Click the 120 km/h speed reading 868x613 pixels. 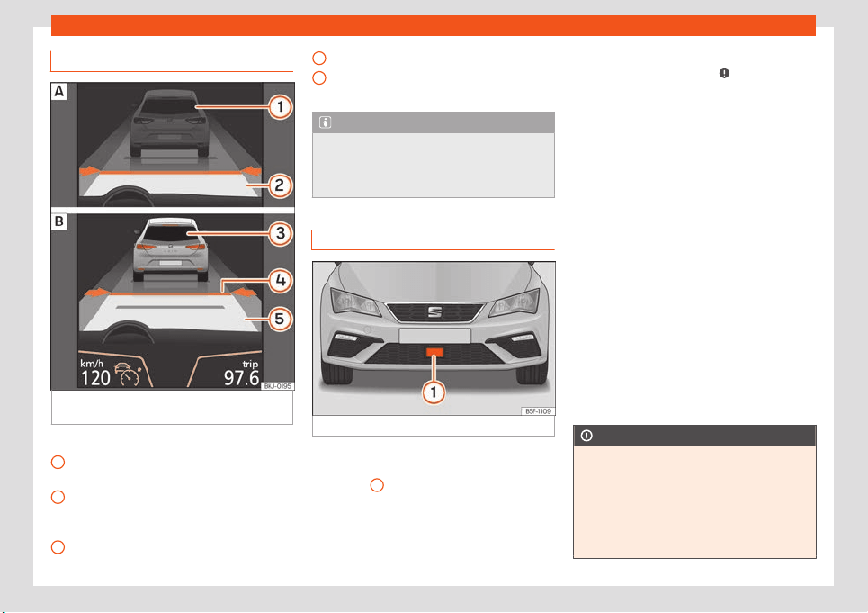(x=95, y=374)
